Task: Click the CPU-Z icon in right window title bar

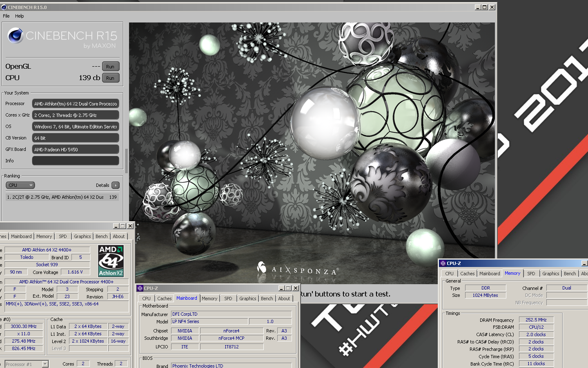Action: click(443, 263)
